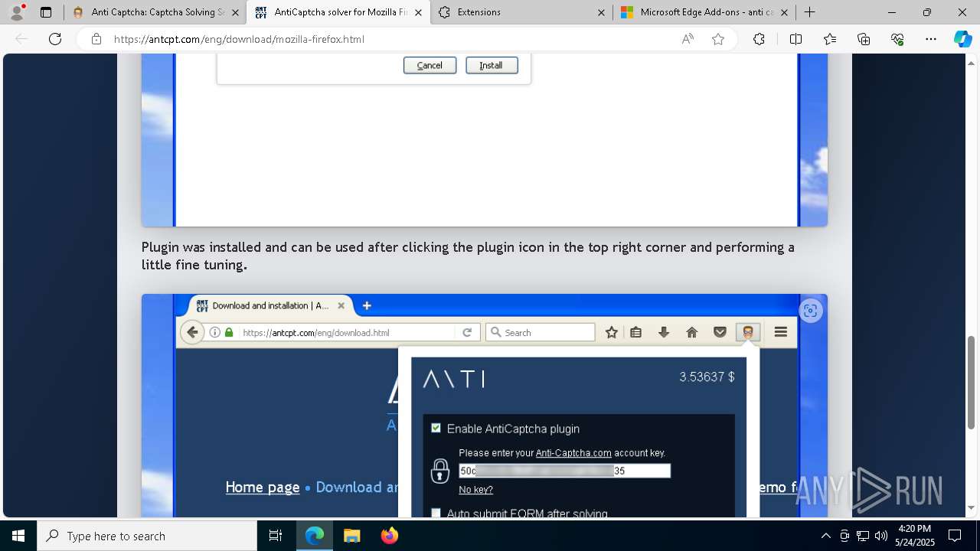The image size is (980, 551).
Task: Show hidden system tray icons
Action: 825,536
